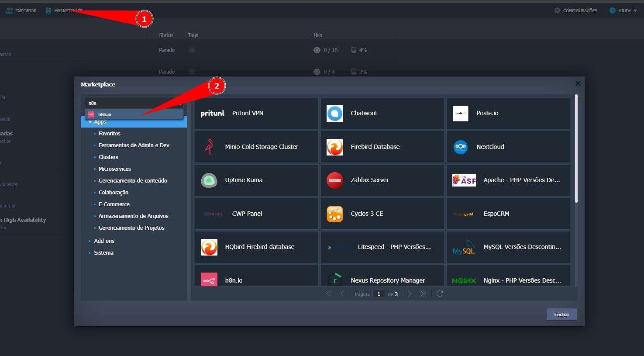Click the app list vertical scrollbar
This screenshot has height=356, width=644.
point(576,149)
